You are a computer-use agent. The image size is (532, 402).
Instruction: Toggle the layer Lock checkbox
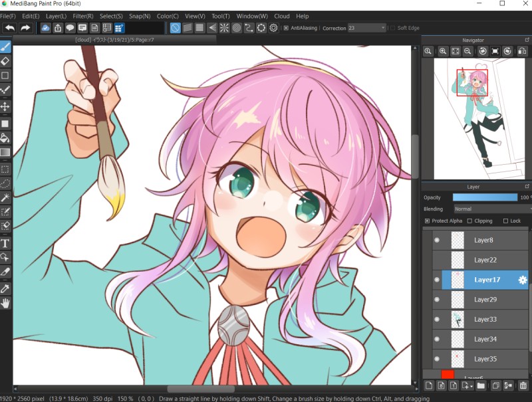click(x=505, y=221)
